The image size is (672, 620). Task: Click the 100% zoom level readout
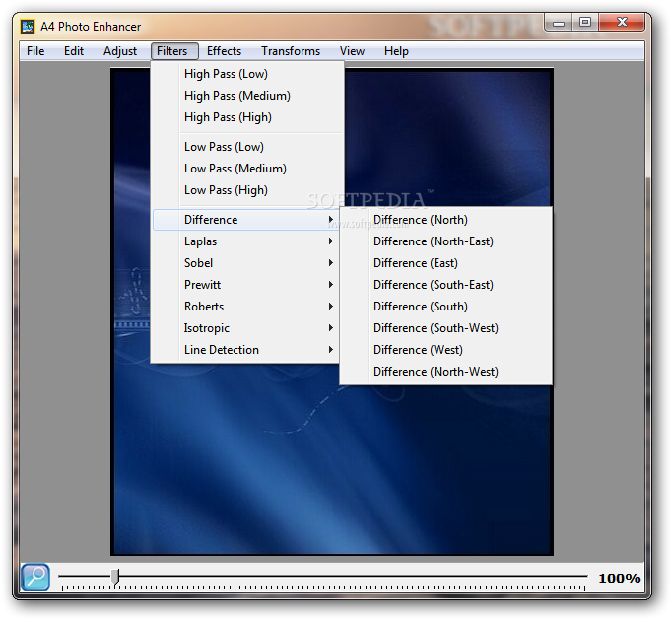[x=619, y=578]
